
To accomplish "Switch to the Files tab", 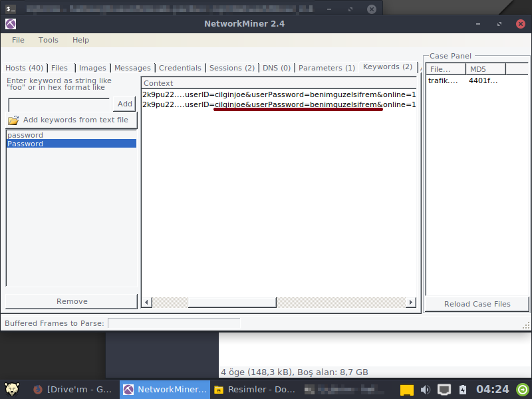I will click(x=60, y=68).
